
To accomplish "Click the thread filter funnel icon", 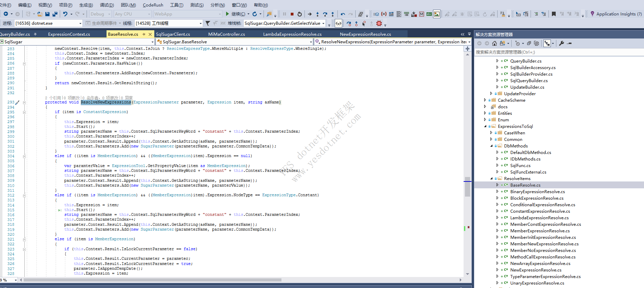I will coord(208,23).
